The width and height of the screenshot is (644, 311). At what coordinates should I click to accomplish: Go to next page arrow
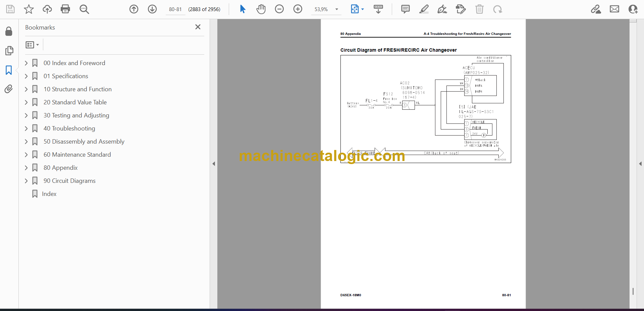pos(152,9)
